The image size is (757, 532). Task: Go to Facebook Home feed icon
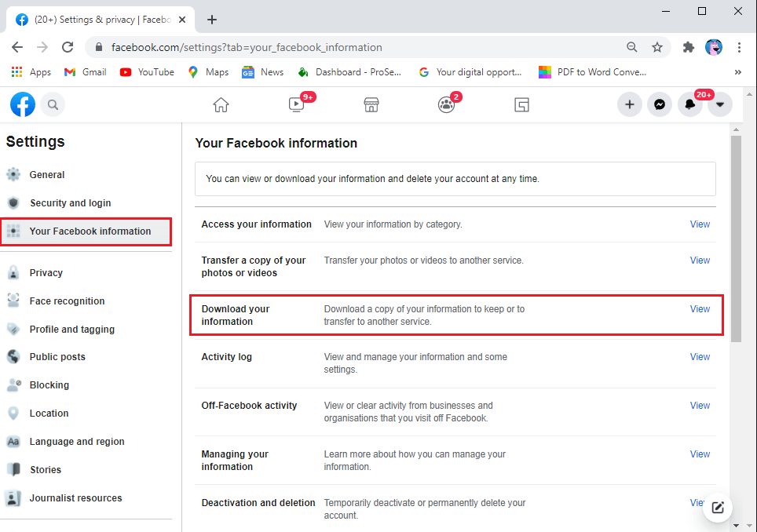coord(221,104)
